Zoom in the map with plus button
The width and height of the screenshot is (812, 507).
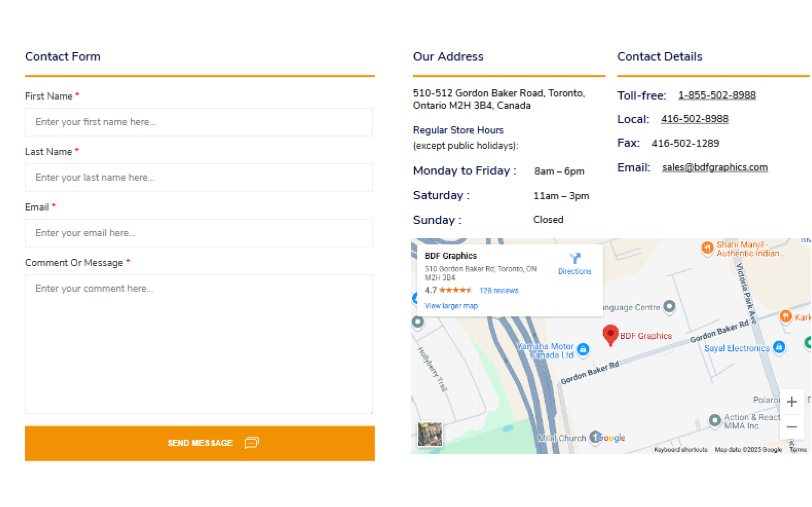click(x=793, y=402)
